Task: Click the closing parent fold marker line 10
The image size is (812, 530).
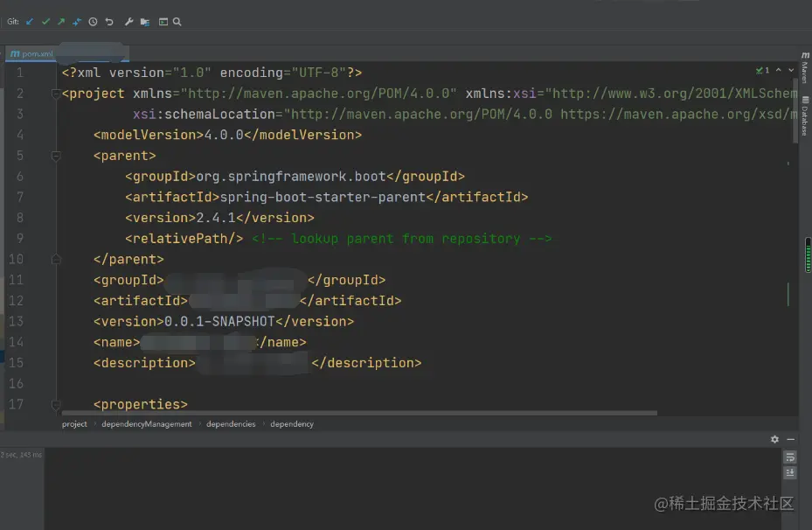Action: [56, 259]
